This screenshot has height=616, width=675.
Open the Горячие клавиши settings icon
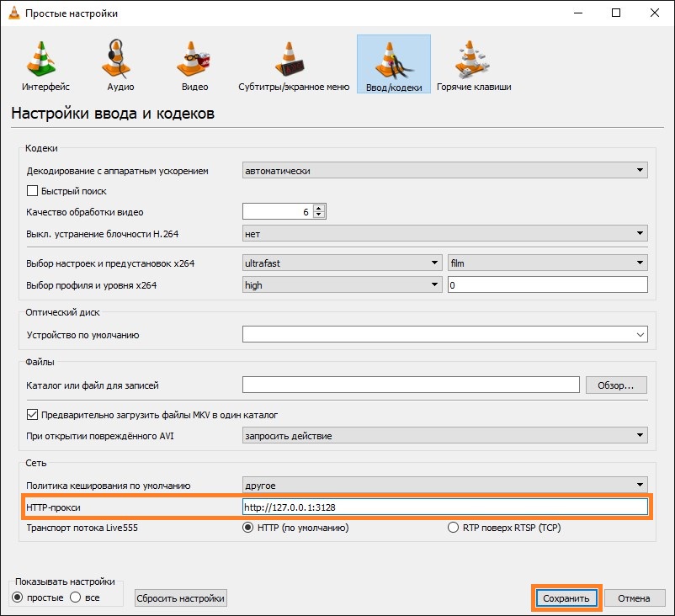pyautogui.click(x=473, y=60)
